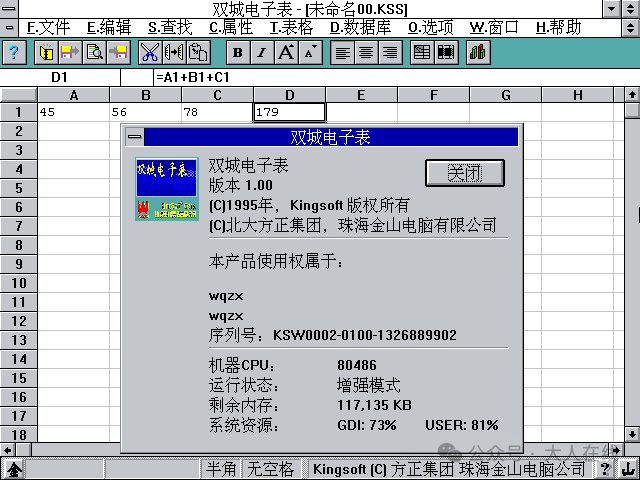Select column E header
The image size is (640, 480).
pyautogui.click(x=361, y=95)
